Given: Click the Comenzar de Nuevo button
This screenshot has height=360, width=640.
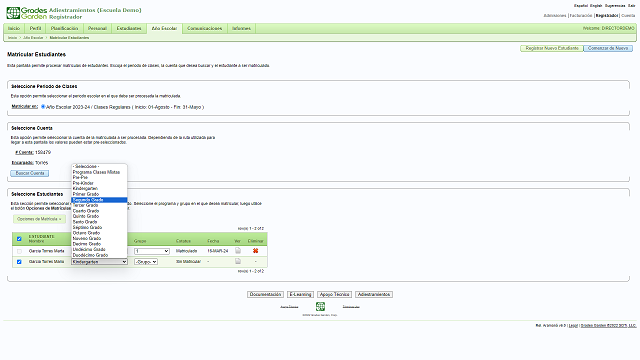Looking at the screenshot, I should pos(608,49).
